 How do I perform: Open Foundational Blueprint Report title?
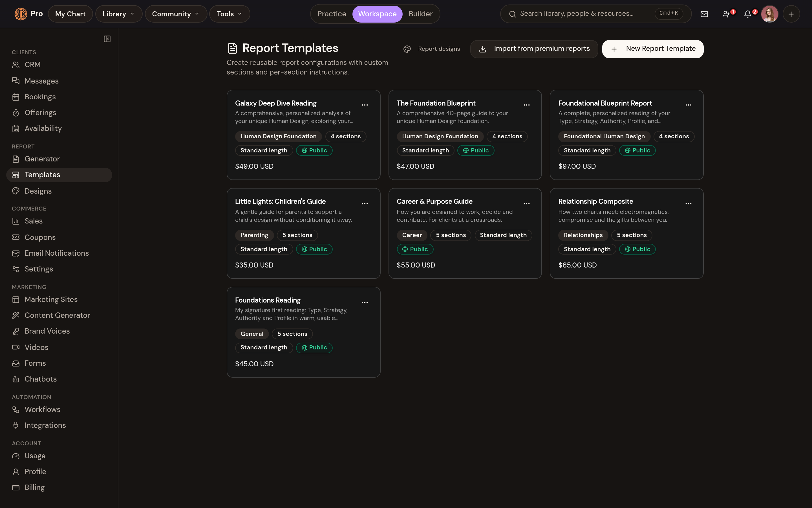[x=605, y=104]
